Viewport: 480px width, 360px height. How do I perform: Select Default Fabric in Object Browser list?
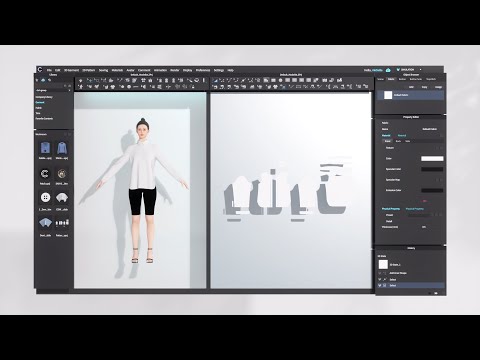tap(411, 95)
